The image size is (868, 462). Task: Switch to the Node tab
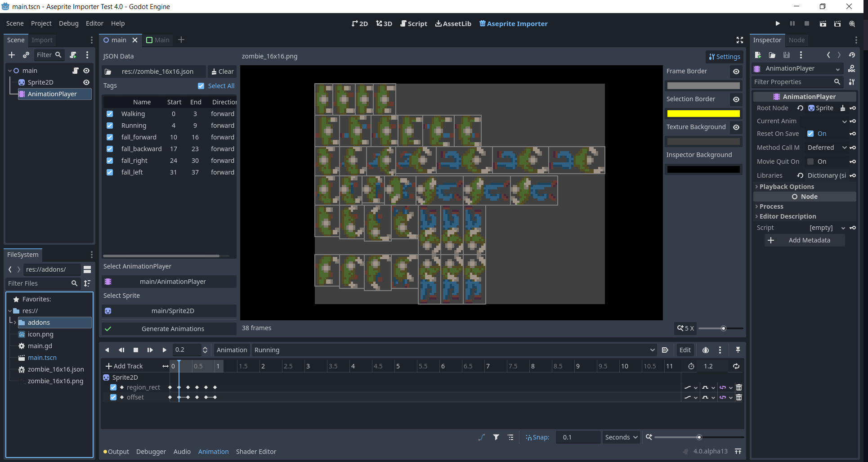[796, 40]
